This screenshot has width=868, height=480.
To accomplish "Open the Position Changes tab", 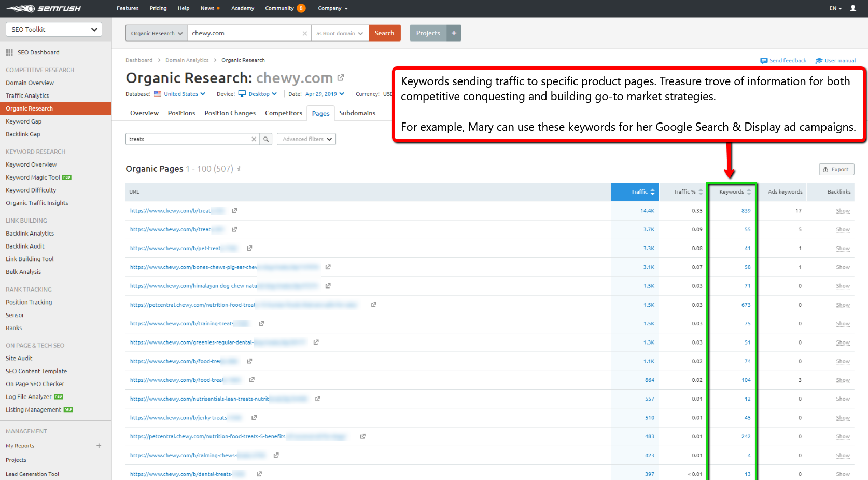I will pyautogui.click(x=230, y=113).
